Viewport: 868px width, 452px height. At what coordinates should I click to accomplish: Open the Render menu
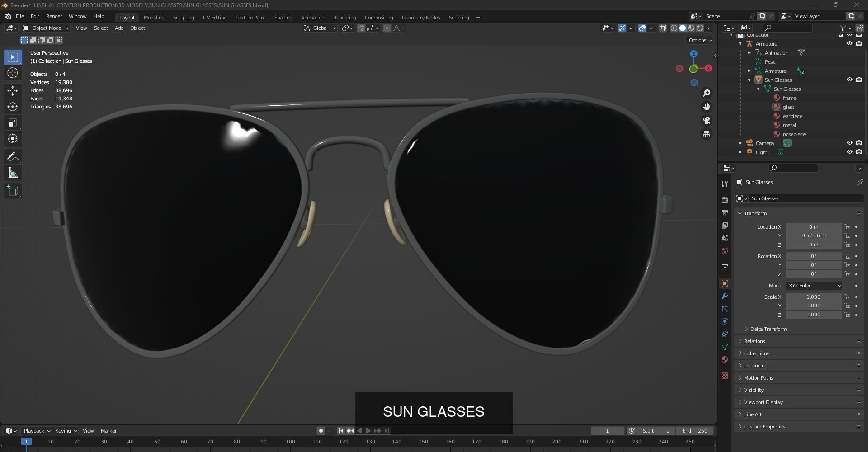click(54, 16)
